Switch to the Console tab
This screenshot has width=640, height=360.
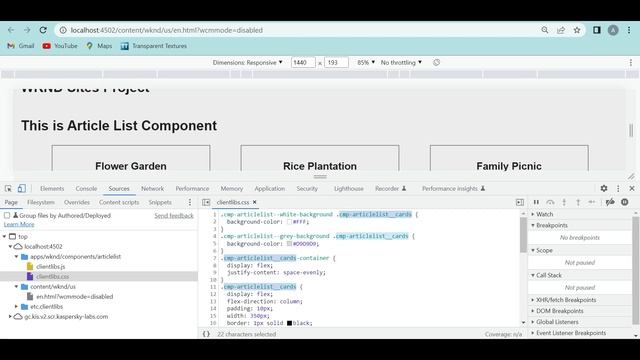point(86,189)
